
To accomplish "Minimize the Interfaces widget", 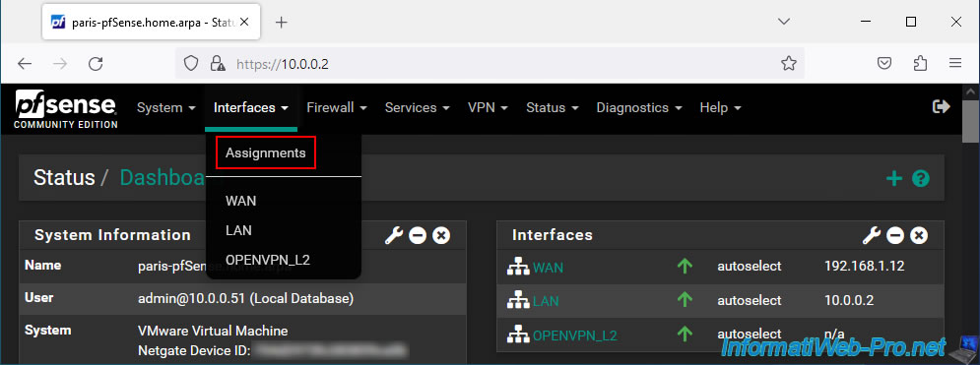I will (895, 235).
